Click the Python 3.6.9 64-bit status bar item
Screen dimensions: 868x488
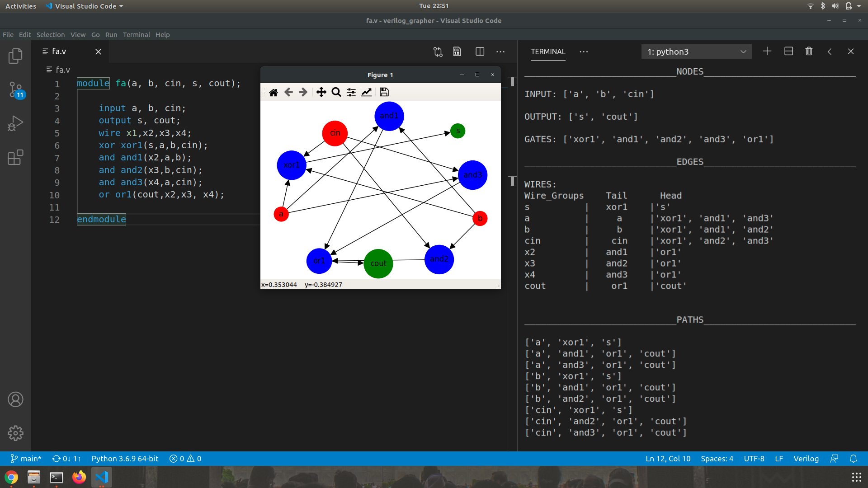click(x=125, y=458)
